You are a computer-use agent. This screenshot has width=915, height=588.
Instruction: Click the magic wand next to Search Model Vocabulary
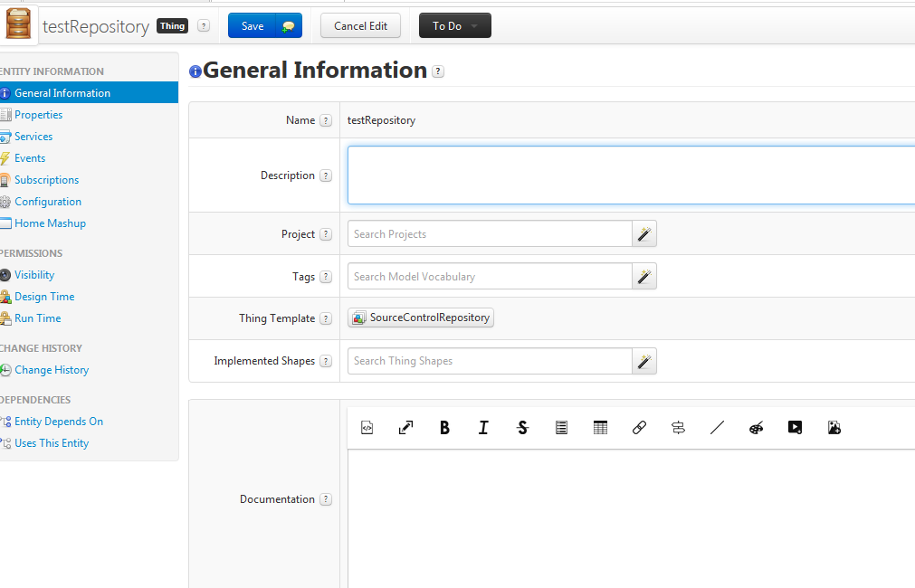644,277
